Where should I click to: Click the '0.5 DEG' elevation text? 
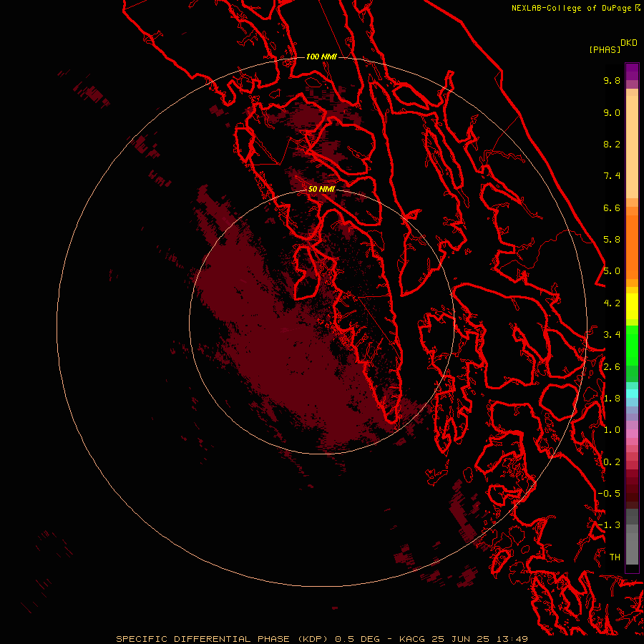tap(357, 639)
